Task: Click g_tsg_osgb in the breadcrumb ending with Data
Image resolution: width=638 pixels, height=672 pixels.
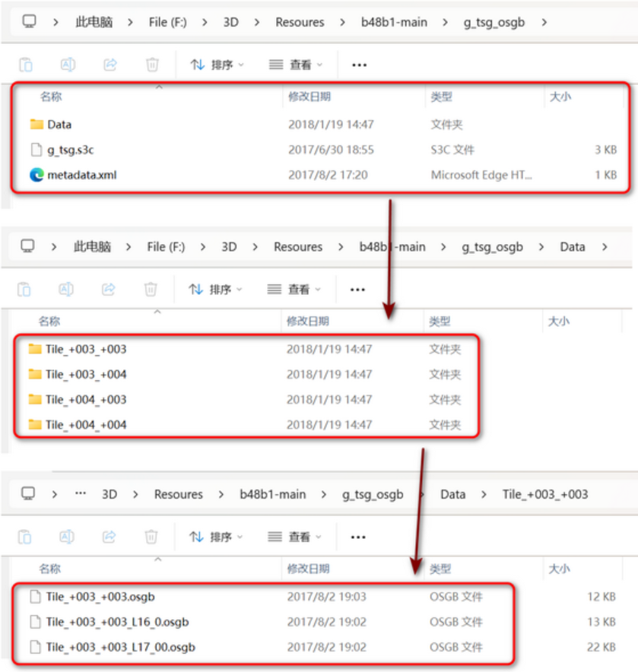Action: pos(492,247)
